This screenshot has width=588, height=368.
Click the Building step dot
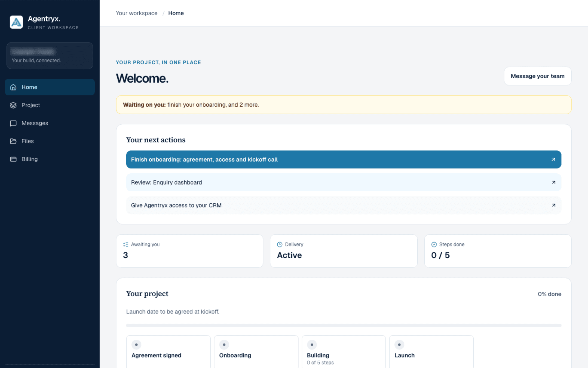click(x=312, y=345)
